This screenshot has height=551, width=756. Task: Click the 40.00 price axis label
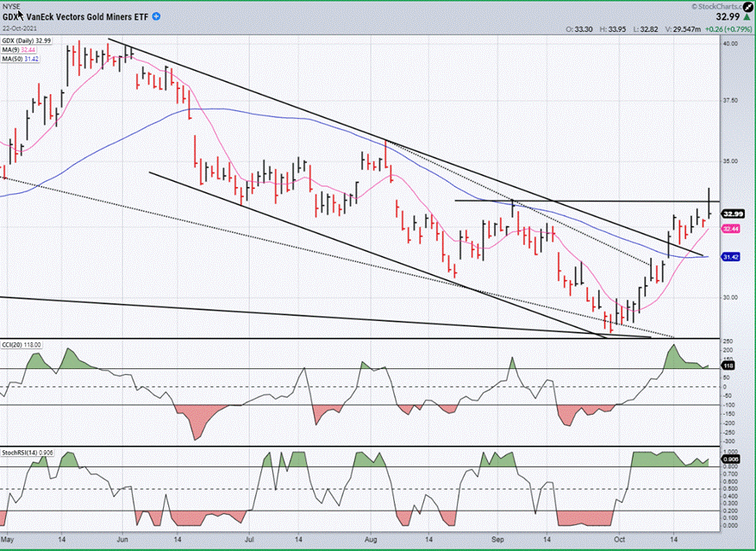tap(730, 43)
